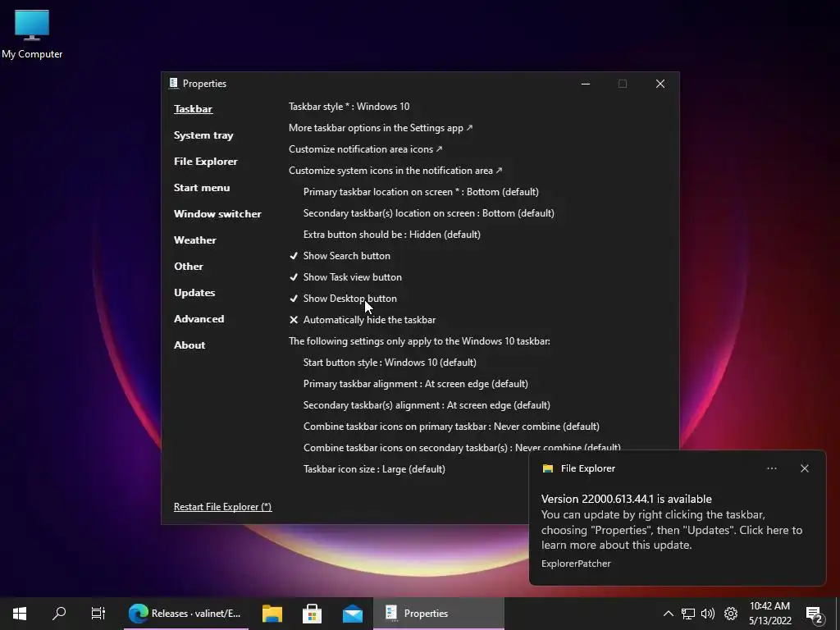This screenshot has height=630, width=840.
Task: Change Taskbar icon size setting
Action: click(374, 469)
